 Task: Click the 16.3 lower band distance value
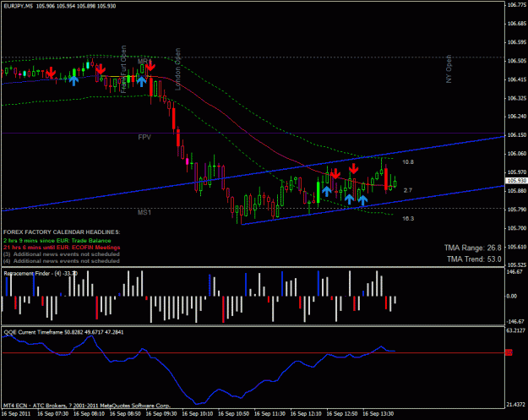point(408,219)
